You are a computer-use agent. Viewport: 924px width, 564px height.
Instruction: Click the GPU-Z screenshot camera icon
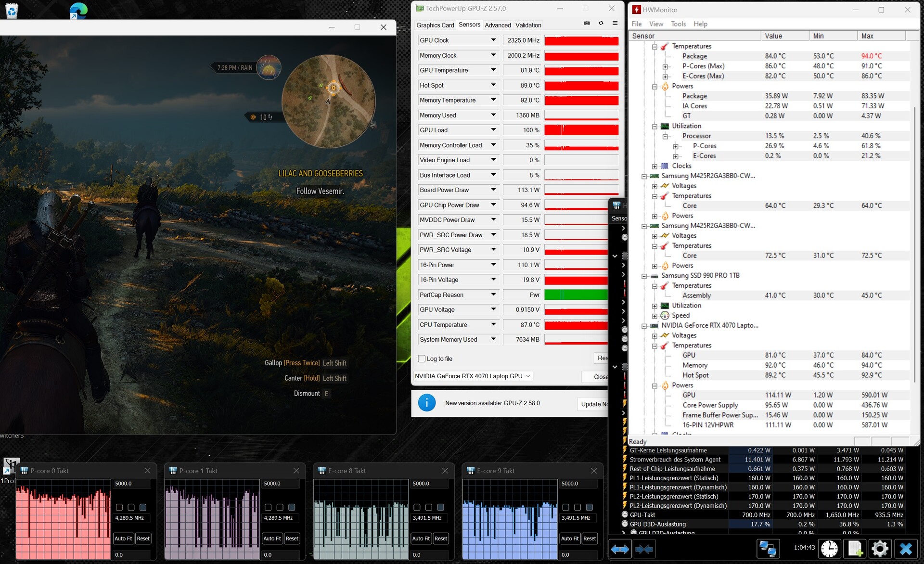tap(587, 23)
